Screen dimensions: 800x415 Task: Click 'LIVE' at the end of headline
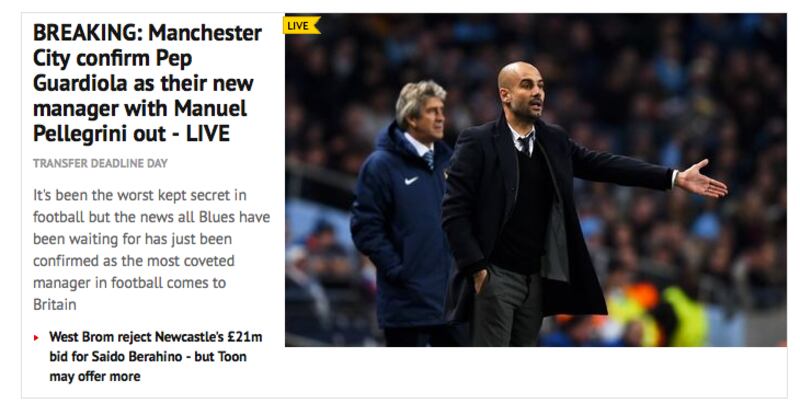pyautogui.click(x=208, y=134)
